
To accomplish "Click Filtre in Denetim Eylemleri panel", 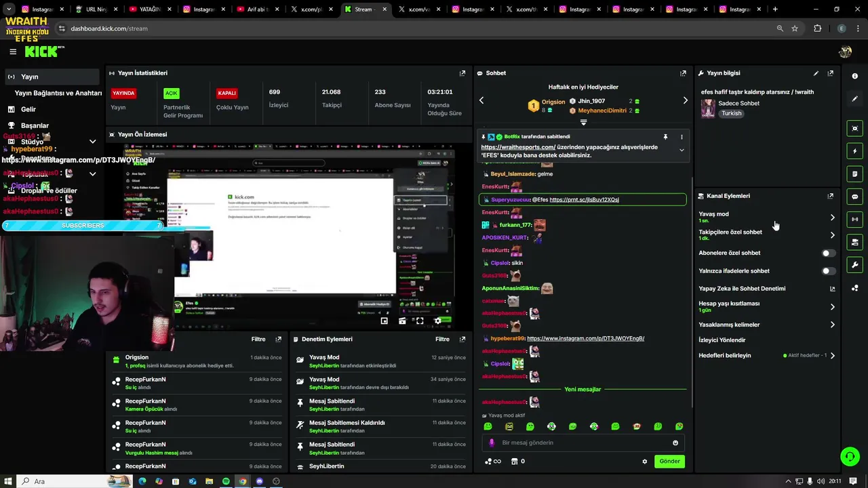I will point(442,340).
